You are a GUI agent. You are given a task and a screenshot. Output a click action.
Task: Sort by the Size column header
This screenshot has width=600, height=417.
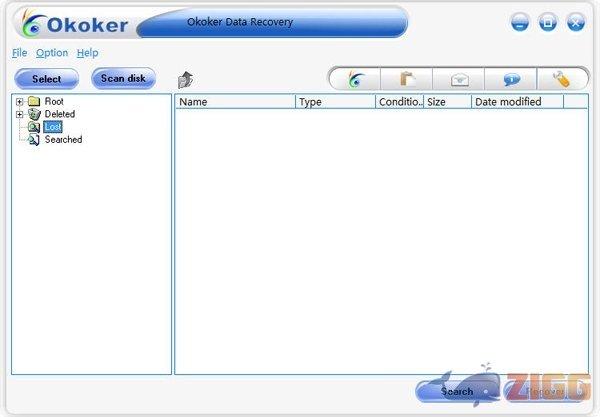pyautogui.click(x=447, y=102)
